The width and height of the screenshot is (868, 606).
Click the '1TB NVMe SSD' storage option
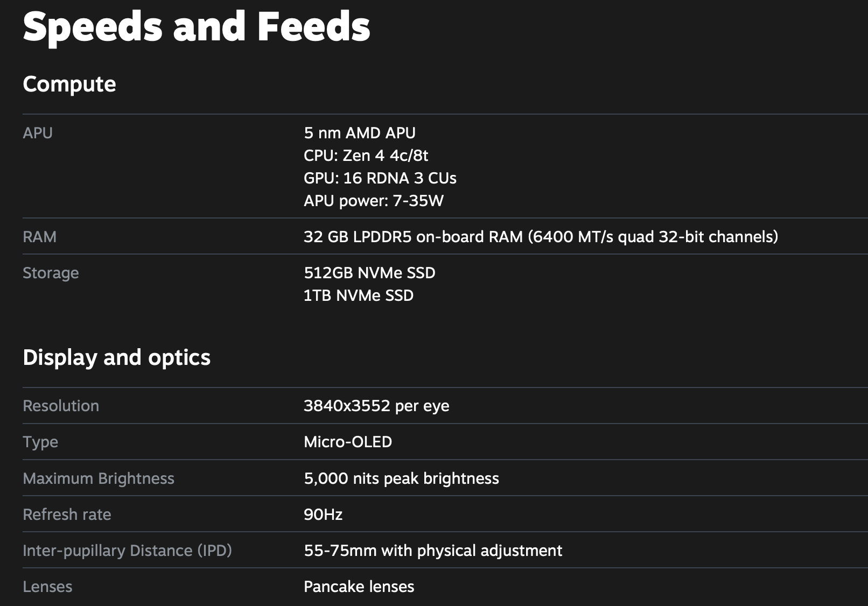(358, 295)
